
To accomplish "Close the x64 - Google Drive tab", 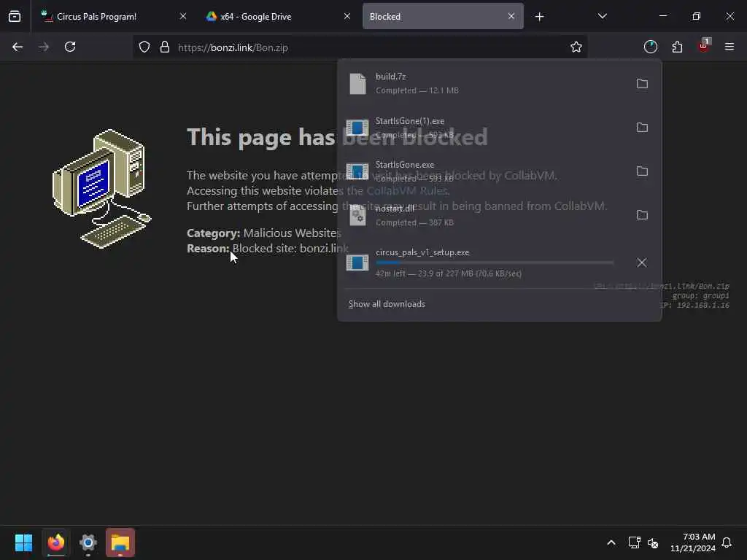I will point(347,17).
